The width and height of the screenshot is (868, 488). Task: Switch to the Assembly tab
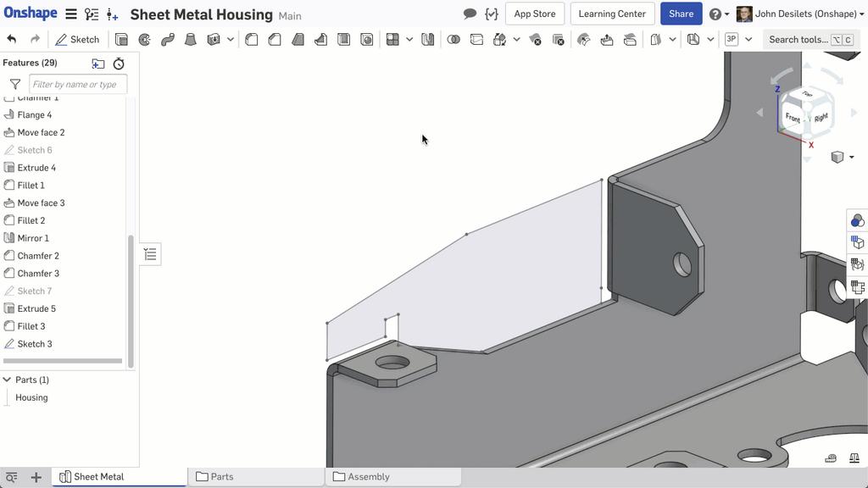click(x=368, y=476)
